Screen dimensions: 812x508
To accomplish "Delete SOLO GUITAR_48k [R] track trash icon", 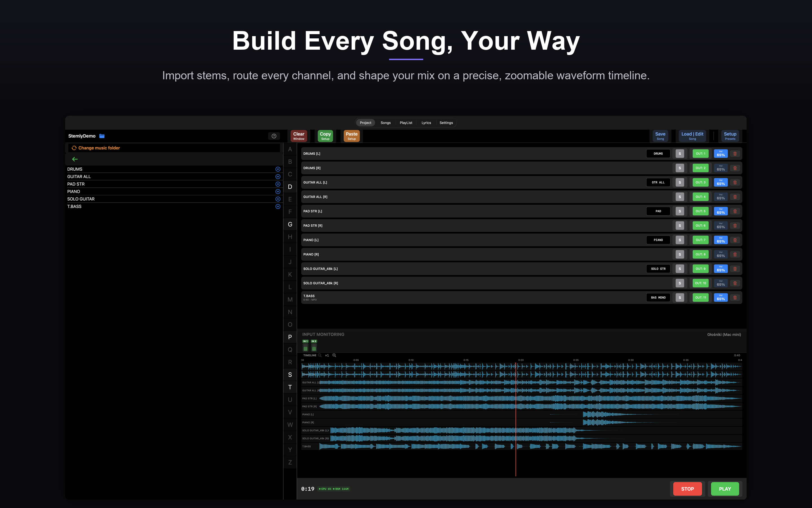I will tap(735, 283).
